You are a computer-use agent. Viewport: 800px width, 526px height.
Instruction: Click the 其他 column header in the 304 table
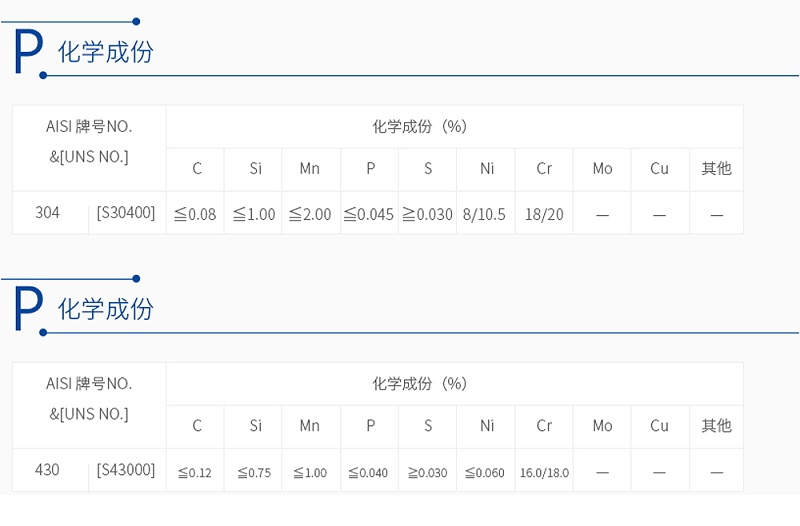point(716,168)
